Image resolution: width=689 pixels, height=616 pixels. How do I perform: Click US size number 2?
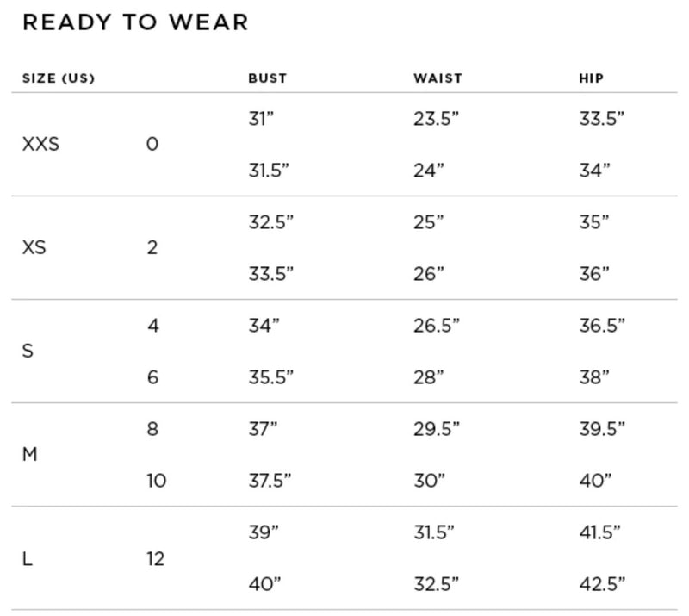tap(152, 248)
